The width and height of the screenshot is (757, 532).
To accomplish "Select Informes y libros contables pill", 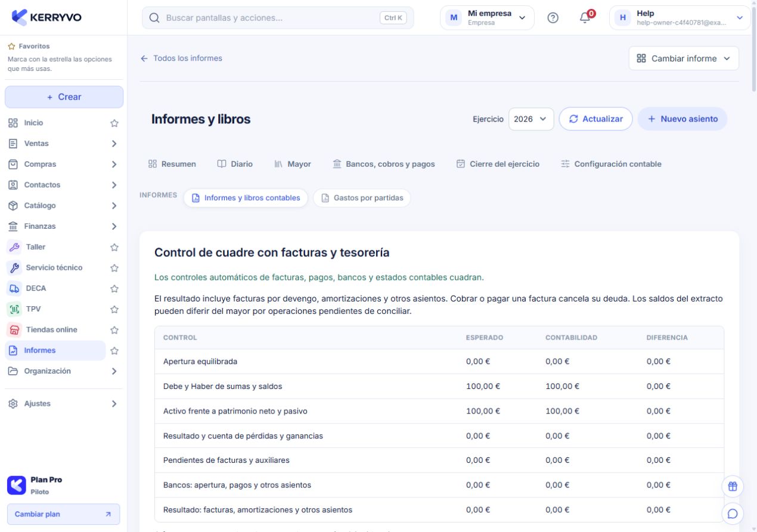I will click(246, 198).
